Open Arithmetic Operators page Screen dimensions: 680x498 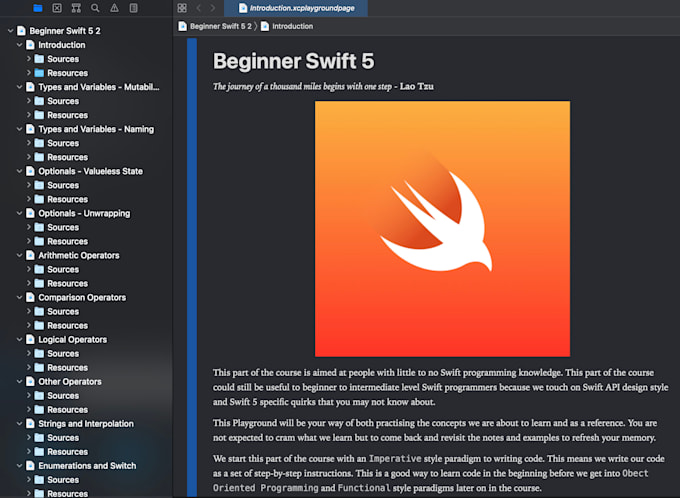(78, 255)
